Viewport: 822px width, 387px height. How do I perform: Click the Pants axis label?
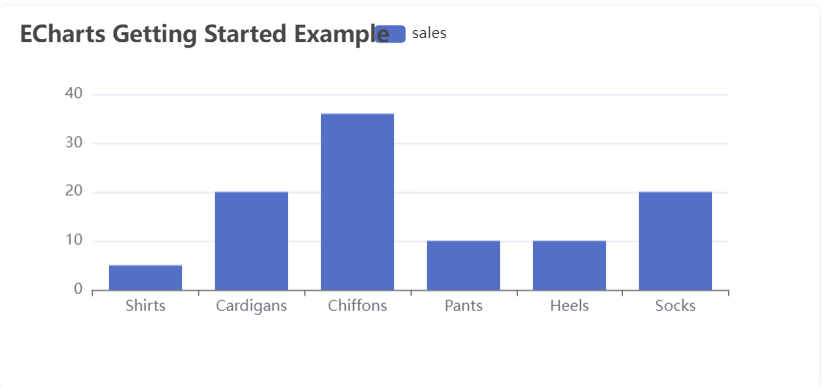pyautogui.click(x=463, y=306)
